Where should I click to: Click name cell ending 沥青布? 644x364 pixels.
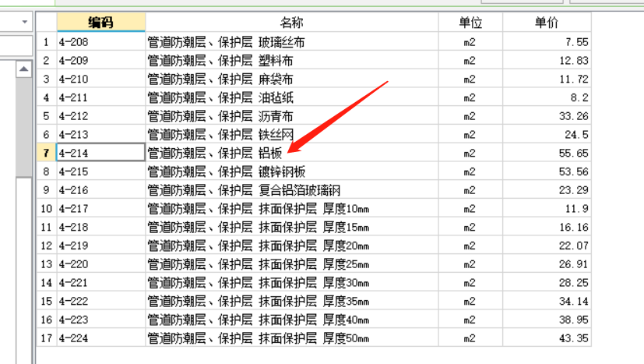coord(292,116)
